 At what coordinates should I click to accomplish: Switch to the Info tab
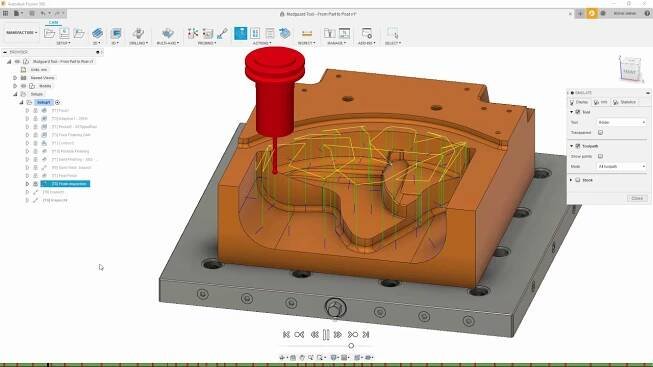[x=601, y=102]
